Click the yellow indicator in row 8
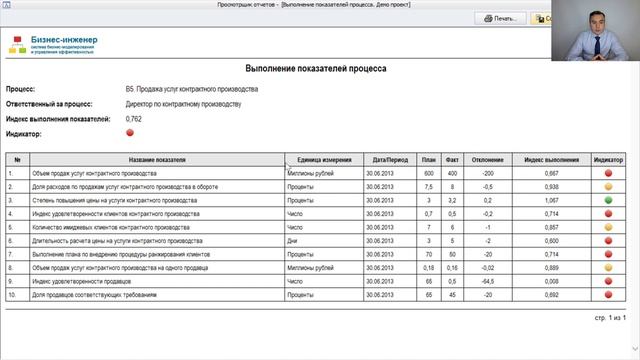 click(608, 267)
